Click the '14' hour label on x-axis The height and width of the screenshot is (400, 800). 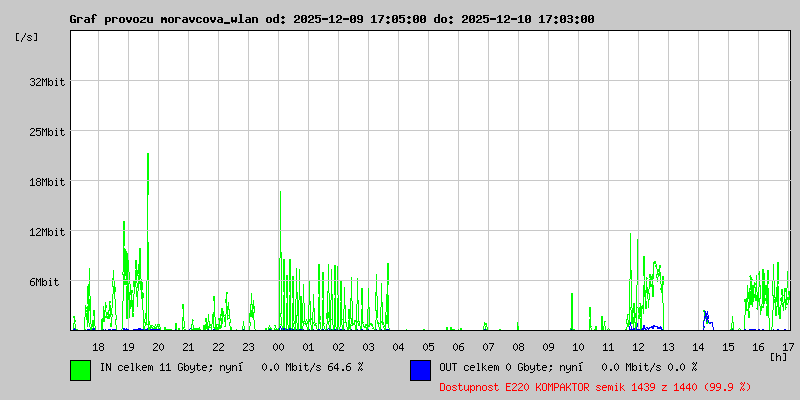(x=698, y=347)
